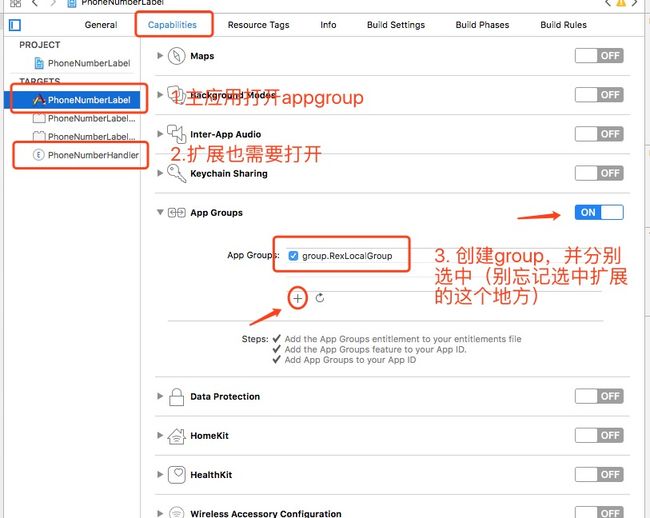Switch to the General tab
The image size is (650, 518).
click(x=101, y=25)
